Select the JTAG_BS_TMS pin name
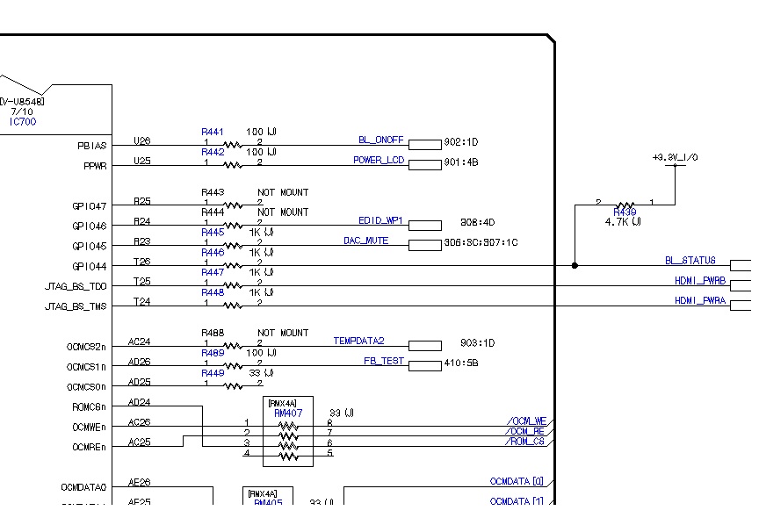The width and height of the screenshot is (759, 532). pos(76,306)
